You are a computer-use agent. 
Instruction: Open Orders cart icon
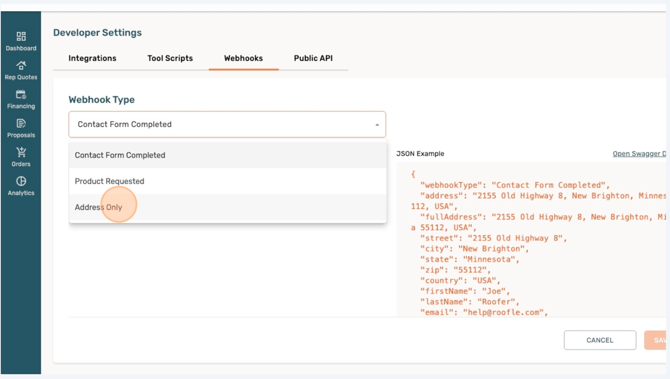(21, 152)
